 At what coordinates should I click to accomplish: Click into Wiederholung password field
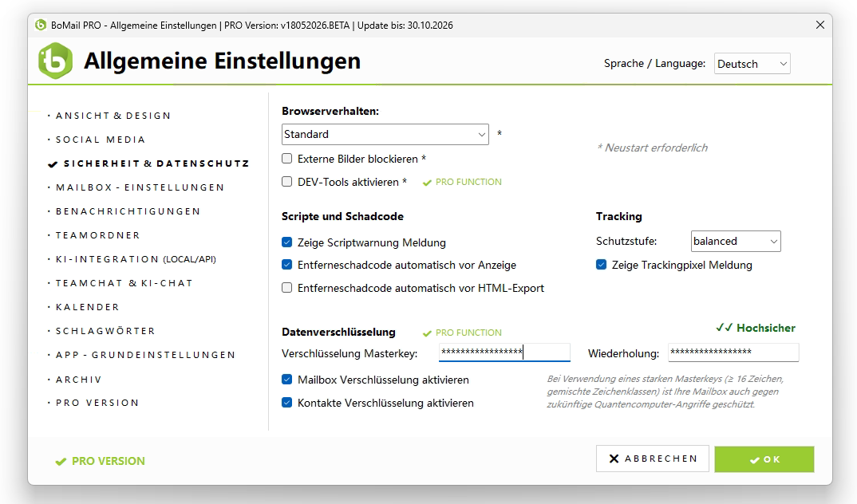pos(733,352)
